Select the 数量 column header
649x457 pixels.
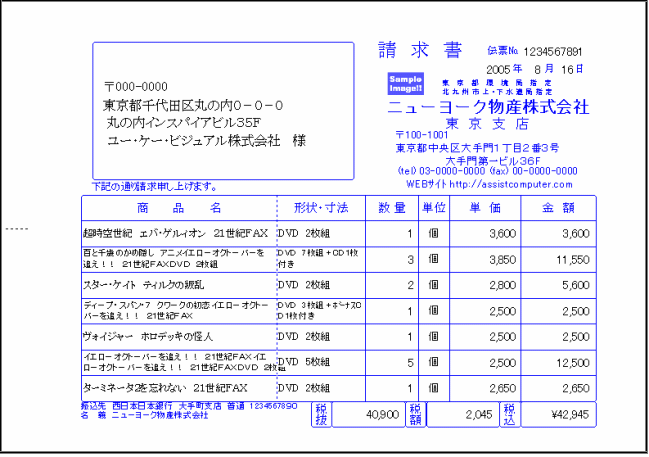392,208
